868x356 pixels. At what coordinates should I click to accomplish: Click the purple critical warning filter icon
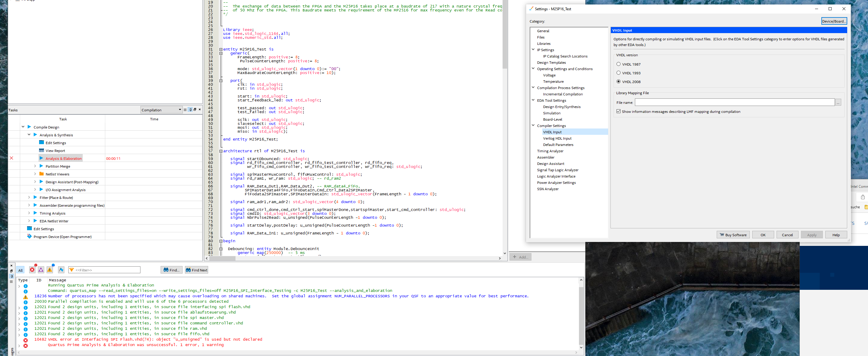coord(41,269)
